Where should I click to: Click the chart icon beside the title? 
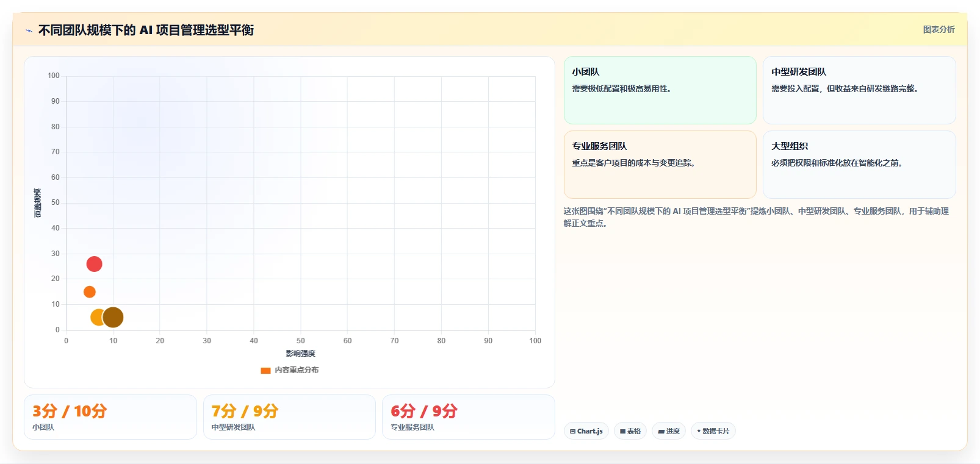coord(29,30)
